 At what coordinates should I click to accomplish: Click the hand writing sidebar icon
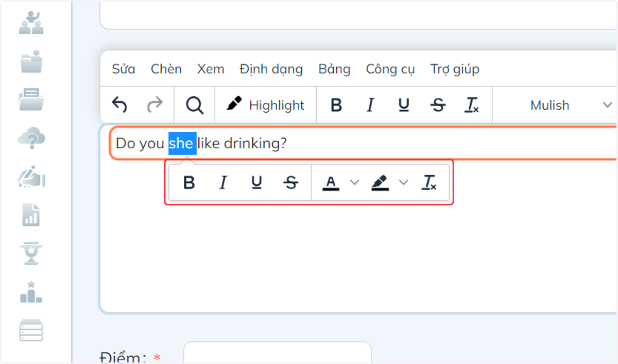31,176
